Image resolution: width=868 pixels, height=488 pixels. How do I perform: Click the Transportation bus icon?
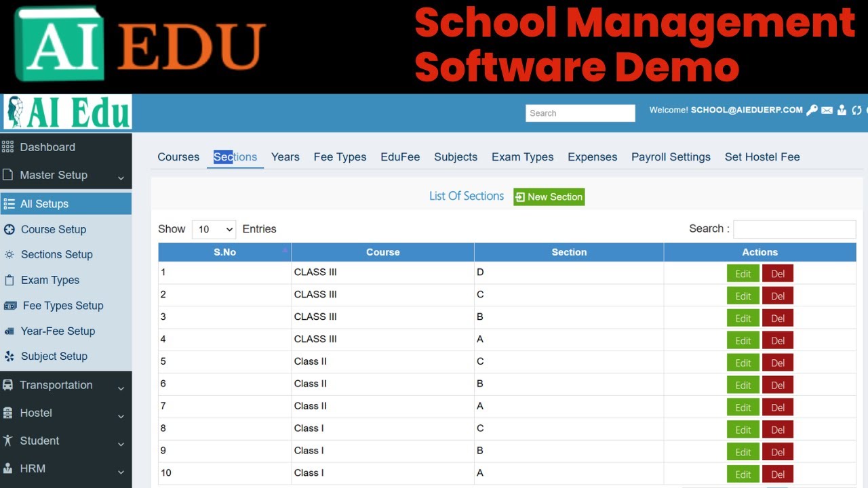(x=8, y=385)
